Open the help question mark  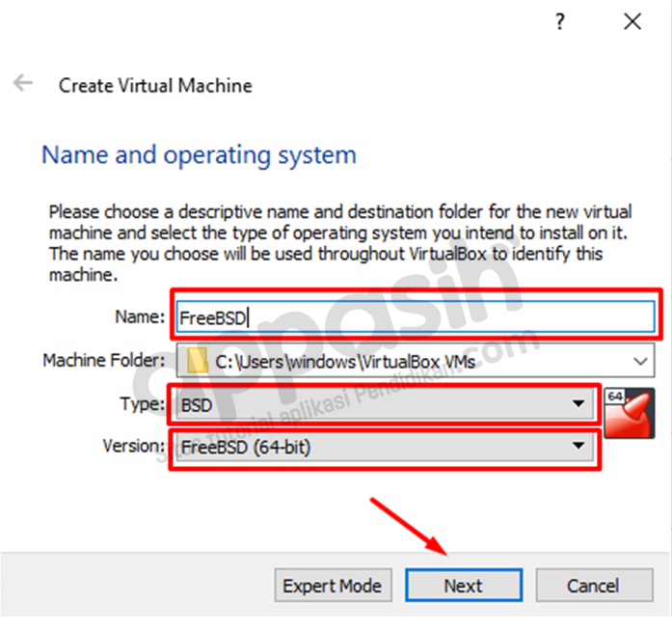[560, 21]
